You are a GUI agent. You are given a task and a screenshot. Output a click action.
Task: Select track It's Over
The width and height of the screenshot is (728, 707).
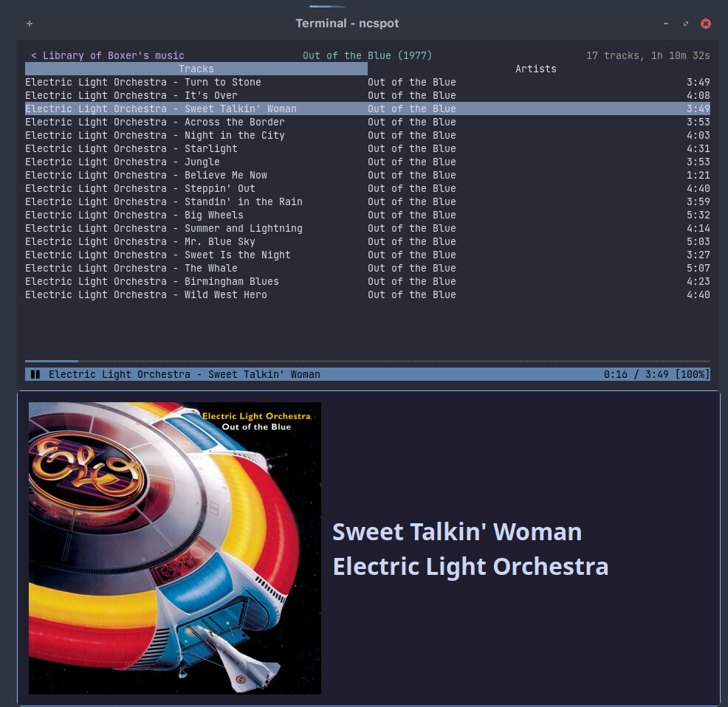(367, 95)
